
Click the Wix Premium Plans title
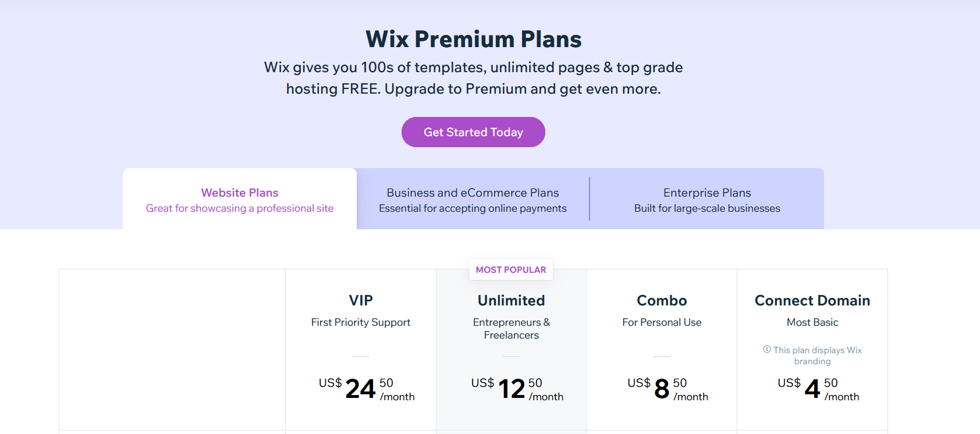tap(474, 39)
